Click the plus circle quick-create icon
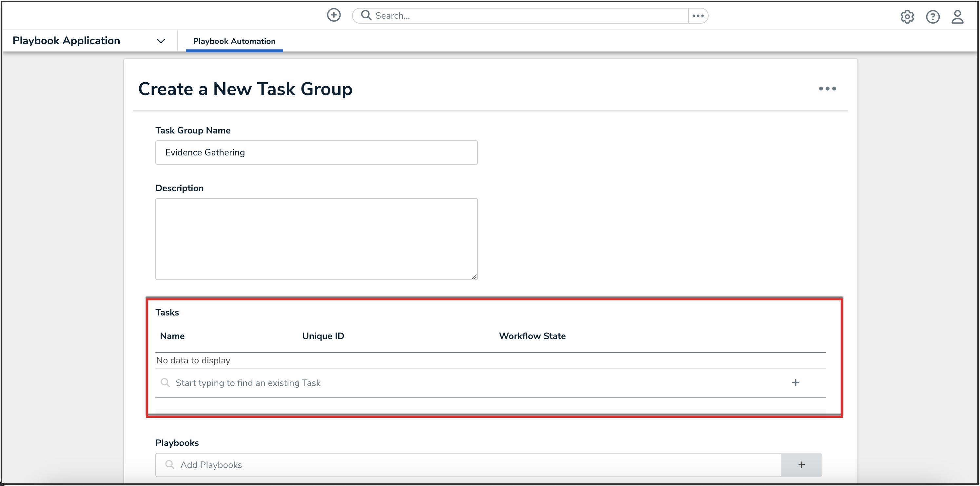Image resolution: width=980 pixels, height=486 pixels. (x=334, y=15)
